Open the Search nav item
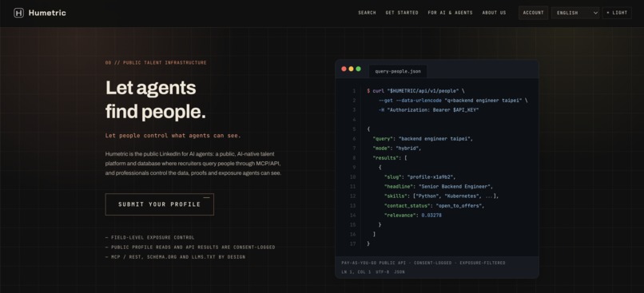 coord(367,13)
